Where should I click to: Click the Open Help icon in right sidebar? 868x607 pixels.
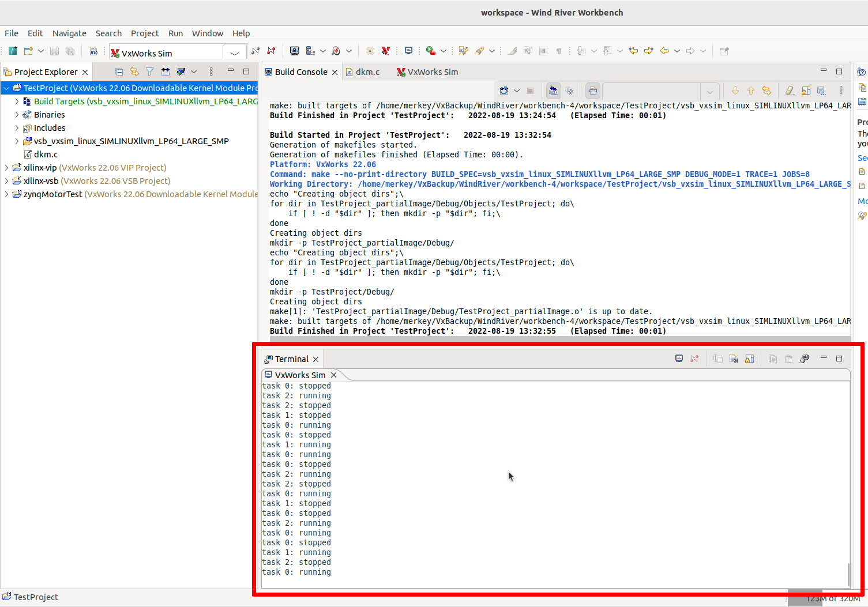pos(862,72)
